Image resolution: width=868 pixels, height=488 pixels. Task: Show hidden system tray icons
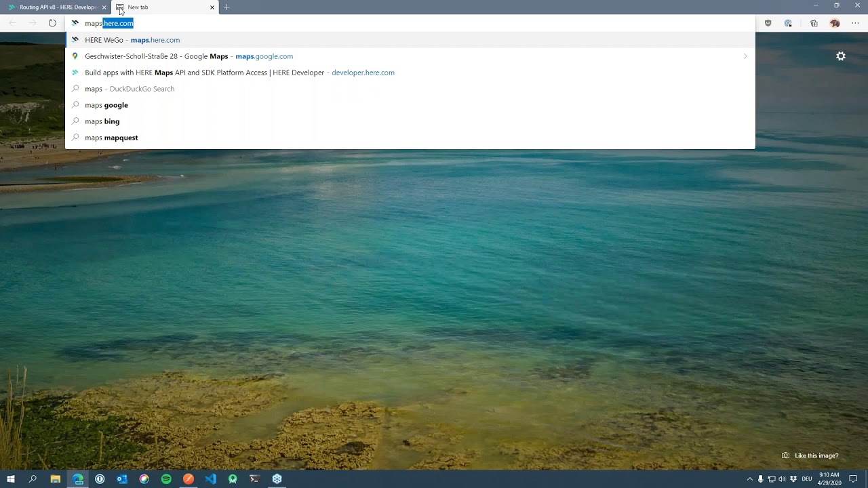pyautogui.click(x=749, y=479)
